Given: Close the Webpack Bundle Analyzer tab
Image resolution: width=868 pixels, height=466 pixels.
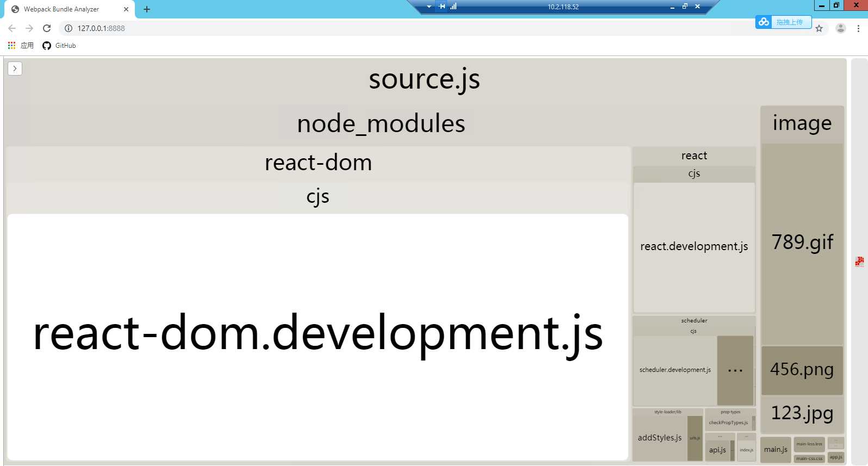Looking at the screenshot, I should coord(126,9).
